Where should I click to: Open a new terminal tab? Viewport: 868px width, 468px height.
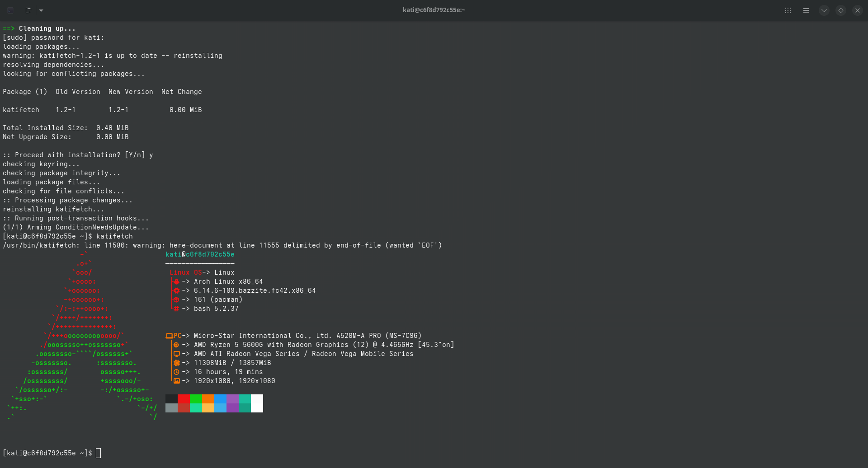point(28,10)
